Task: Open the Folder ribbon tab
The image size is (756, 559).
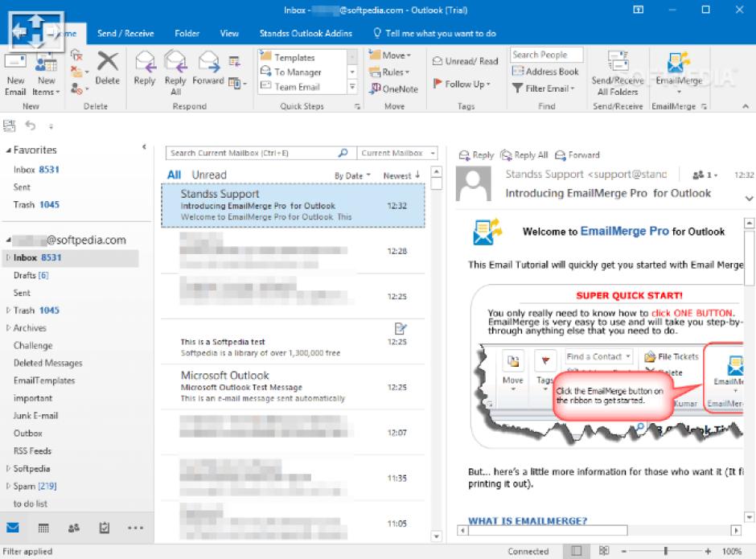Action: coord(187,33)
